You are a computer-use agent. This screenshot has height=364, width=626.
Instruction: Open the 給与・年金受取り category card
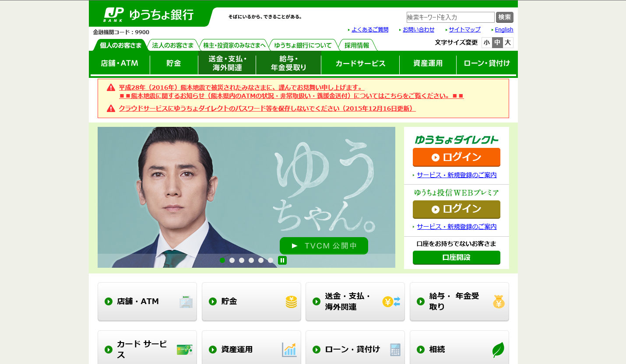459,301
